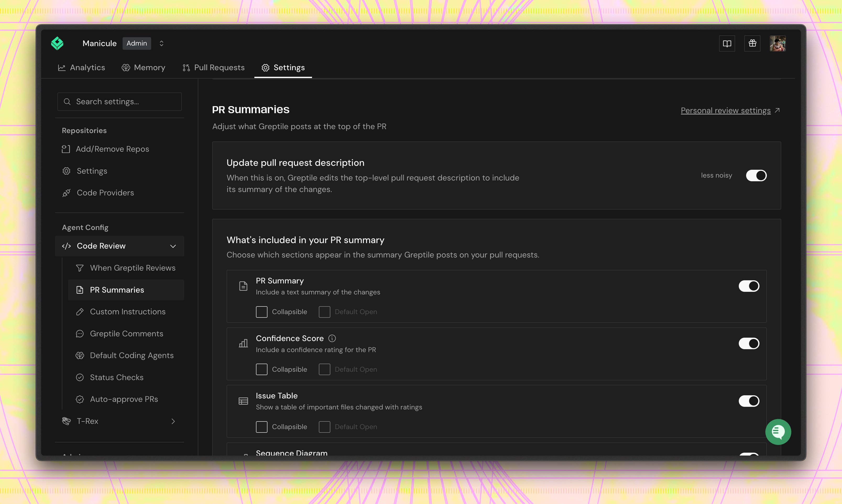Click the PR Summary document icon
Image resolution: width=842 pixels, height=504 pixels.
[243, 286]
